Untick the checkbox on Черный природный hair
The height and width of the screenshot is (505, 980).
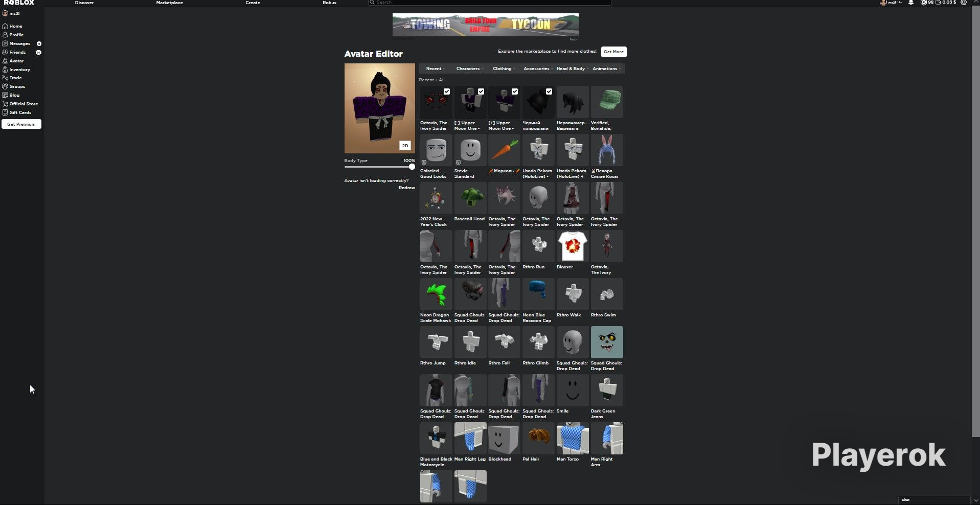(x=549, y=91)
